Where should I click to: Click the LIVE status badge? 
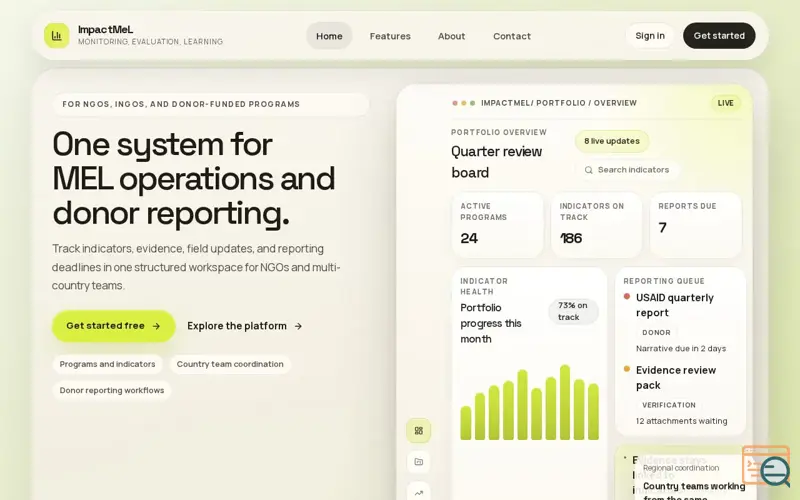click(726, 103)
